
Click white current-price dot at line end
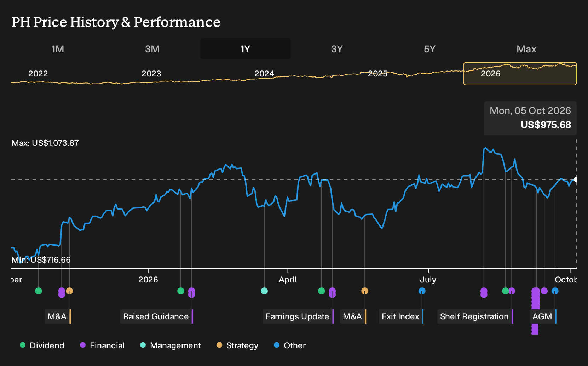click(x=576, y=179)
